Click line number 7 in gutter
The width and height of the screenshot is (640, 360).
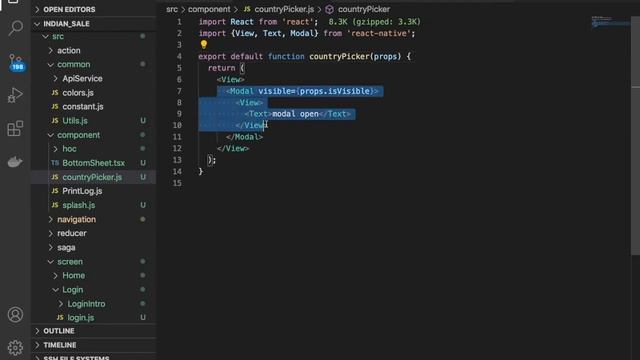pyautogui.click(x=179, y=91)
